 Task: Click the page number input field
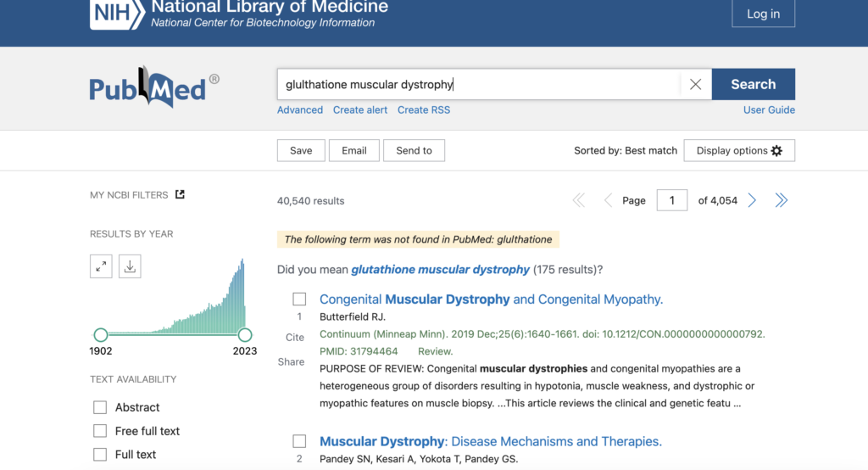click(x=672, y=200)
